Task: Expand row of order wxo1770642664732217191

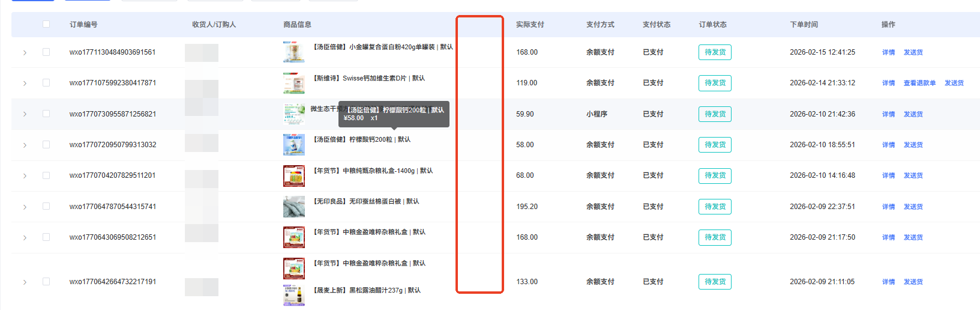Action: (x=25, y=282)
